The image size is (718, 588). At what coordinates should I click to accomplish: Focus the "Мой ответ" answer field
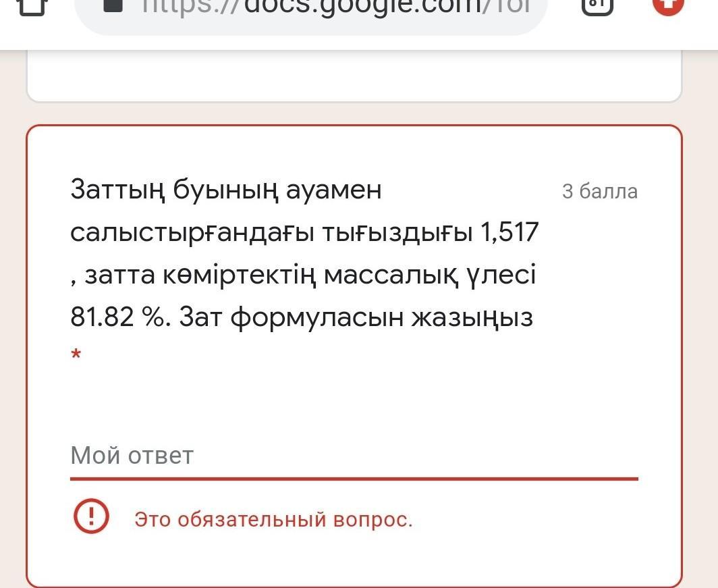(354, 456)
